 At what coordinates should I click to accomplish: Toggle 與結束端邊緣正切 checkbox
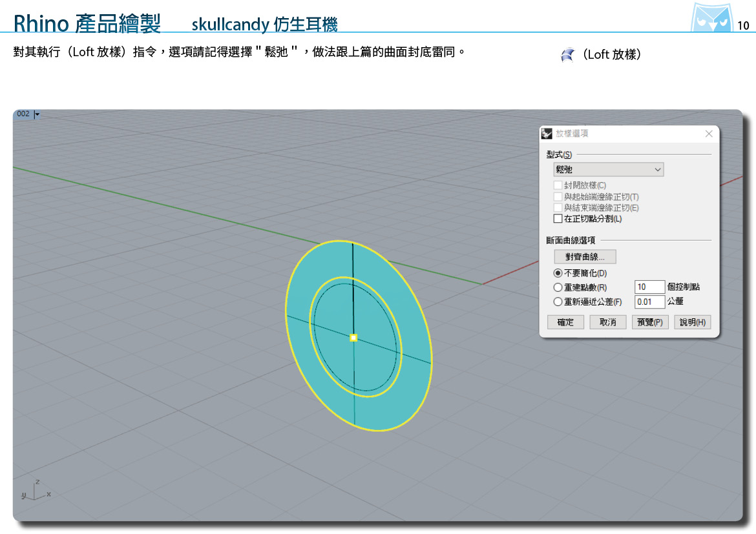[x=558, y=208]
